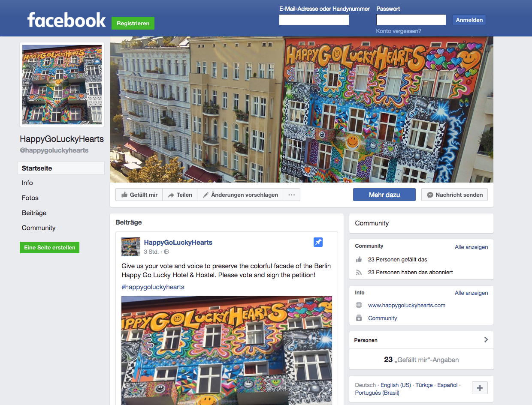Image resolution: width=532 pixels, height=405 pixels.
Task: Open the HappyGoLuckyHearts profile picture
Action: [x=62, y=84]
